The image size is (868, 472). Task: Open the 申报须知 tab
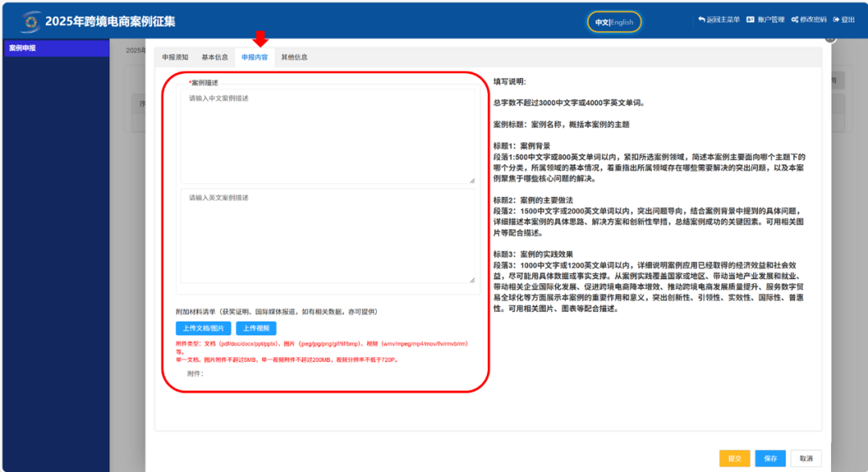(175, 57)
